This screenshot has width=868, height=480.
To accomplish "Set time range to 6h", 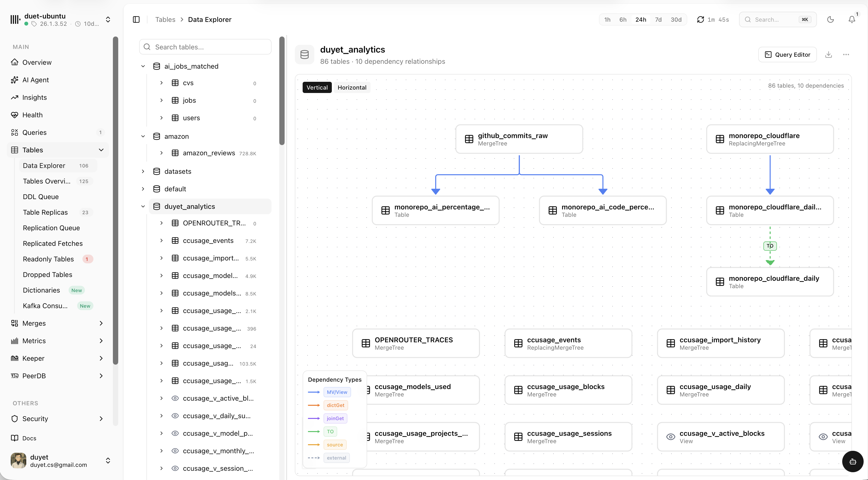I will 623,19.
